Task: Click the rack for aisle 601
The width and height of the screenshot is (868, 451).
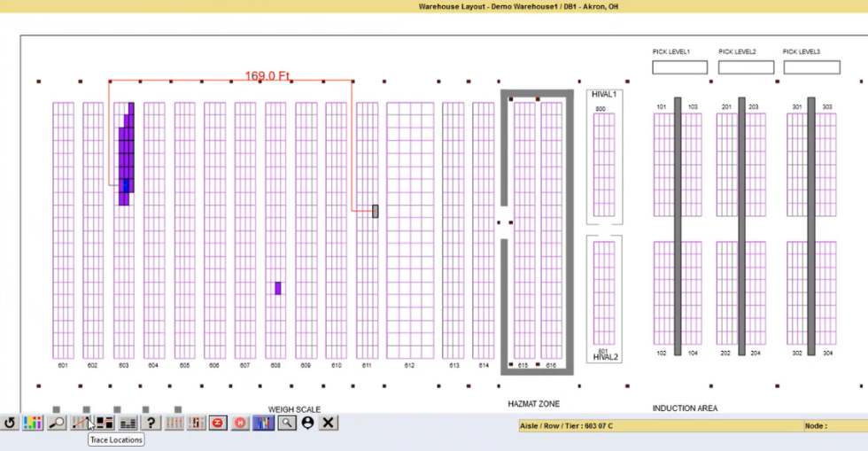Action: click(x=63, y=230)
